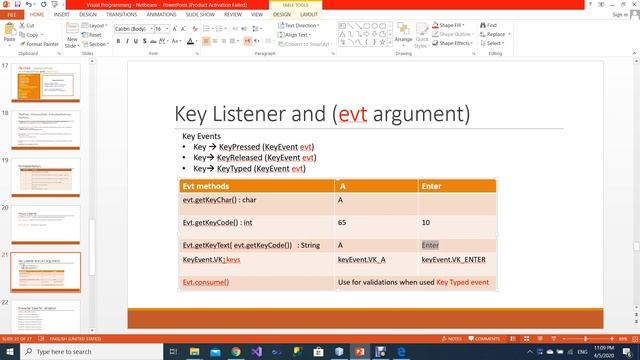Viewport: 640px width, 360px height.
Task: Center the text
Action: (x=215, y=41)
